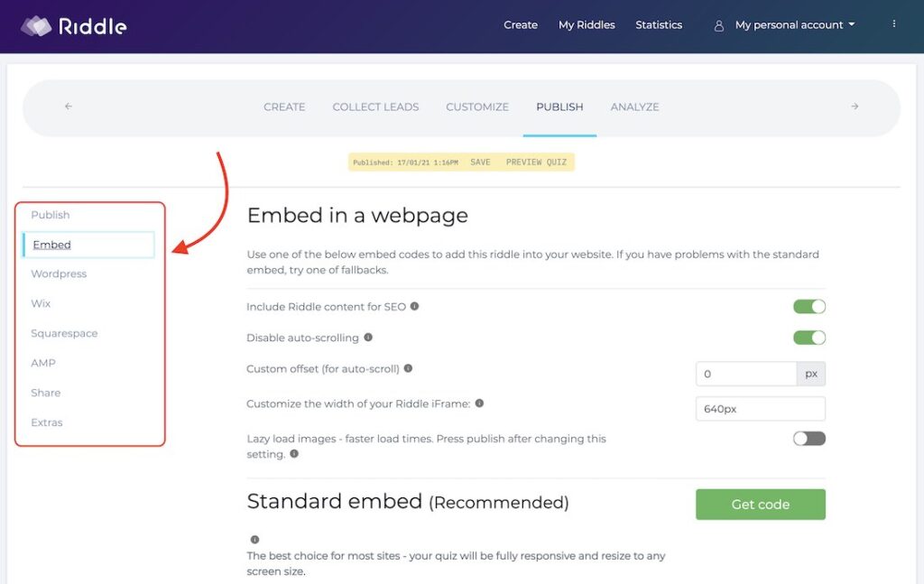924x584 pixels.
Task: Toggle Disable auto-scrolling switch
Action: (809, 338)
